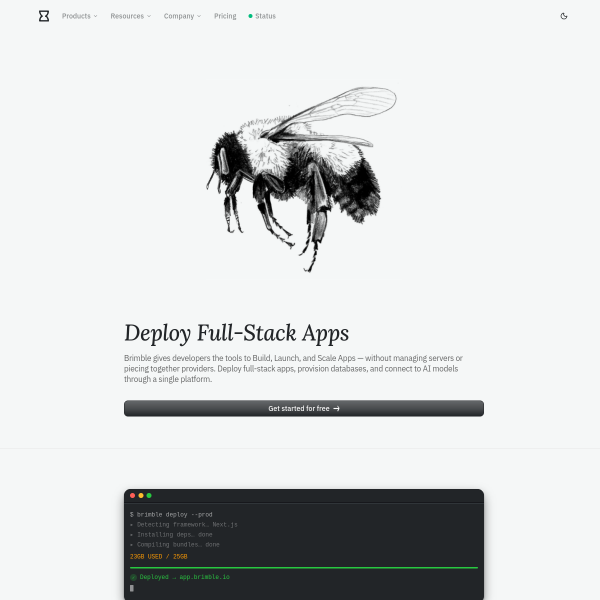The height and width of the screenshot is (600, 600).
Task: Click the 'Deployed → app.brimble.io' text
Action: coord(184,577)
